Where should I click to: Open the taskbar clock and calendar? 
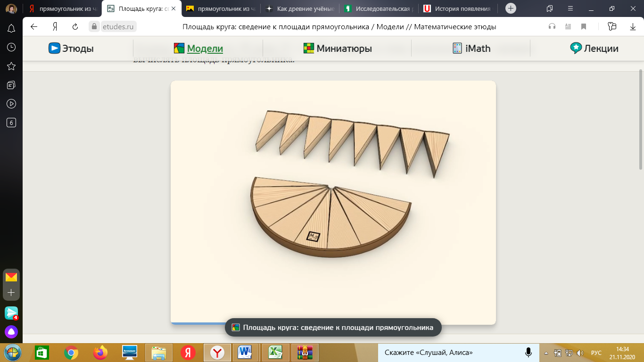click(623, 353)
